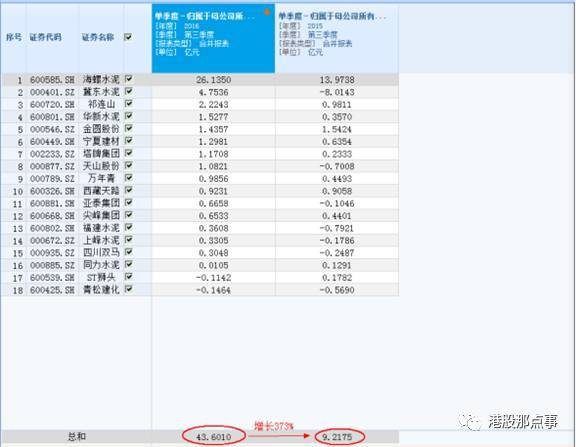Screen dimensions: 576x447
Task: Select the -8.0143 value cell
Action: (x=337, y=92)
